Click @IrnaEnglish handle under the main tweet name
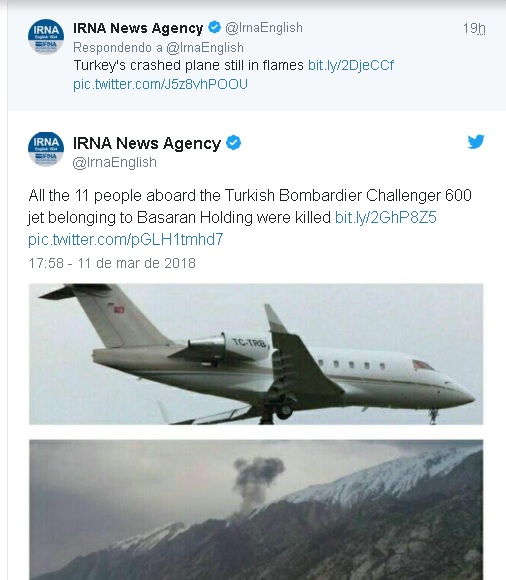The width and height of the screenshot is (506, 580). tap(115, 162)
